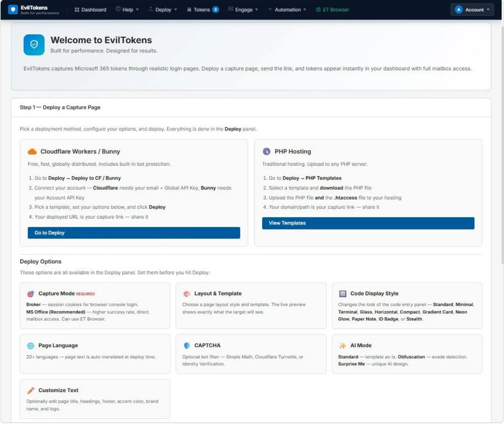Click the Code Display Style square icon
This screenshot has height=424, width=504.
pos(343,294)
